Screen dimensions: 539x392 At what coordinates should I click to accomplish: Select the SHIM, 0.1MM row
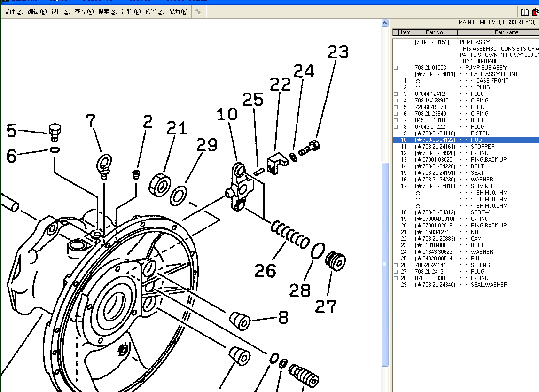click(466, 193)
